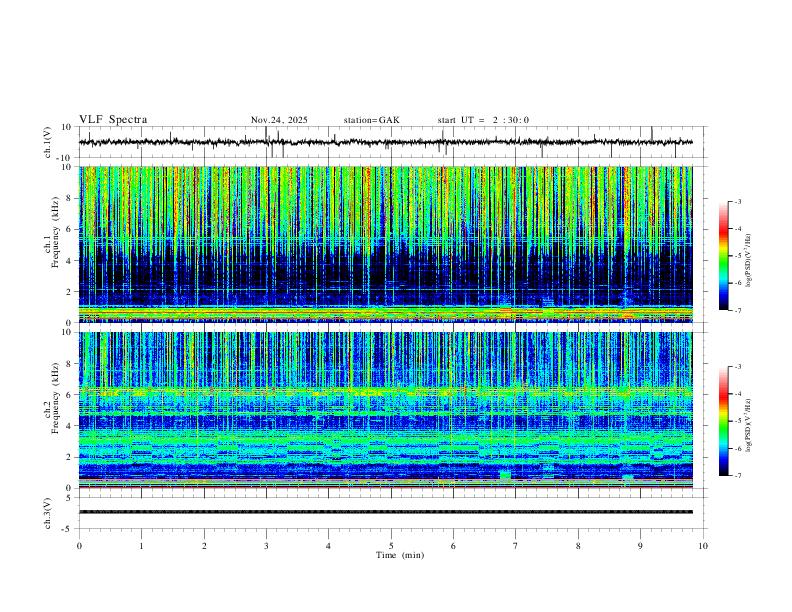This screenshot has height=612, width=792.
Task: Click time axis tick label "3"
Action: click(266, 546)
